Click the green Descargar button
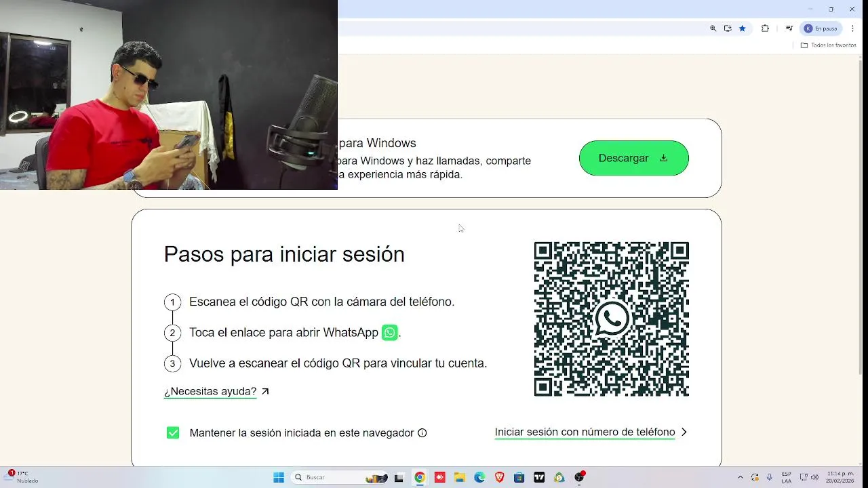 634,158
